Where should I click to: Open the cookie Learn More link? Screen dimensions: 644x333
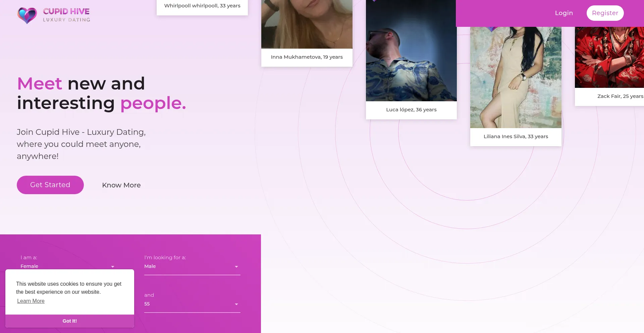(31, 301)
